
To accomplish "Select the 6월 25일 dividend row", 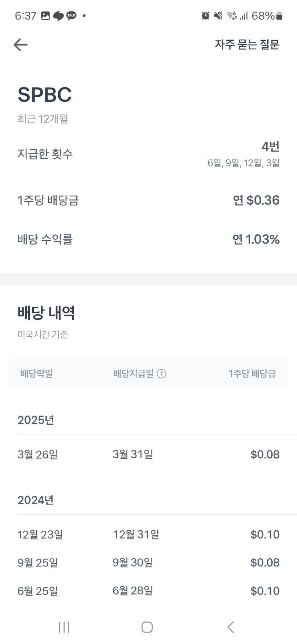I will coord(148,591).
